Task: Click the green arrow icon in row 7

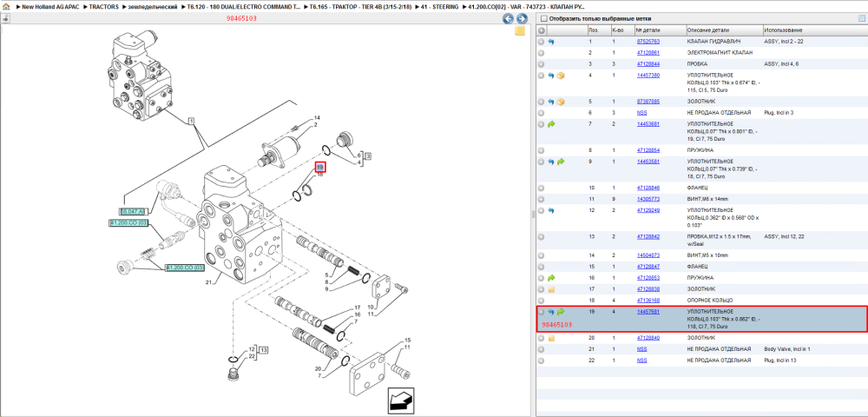Action: (x=551, y=123)
